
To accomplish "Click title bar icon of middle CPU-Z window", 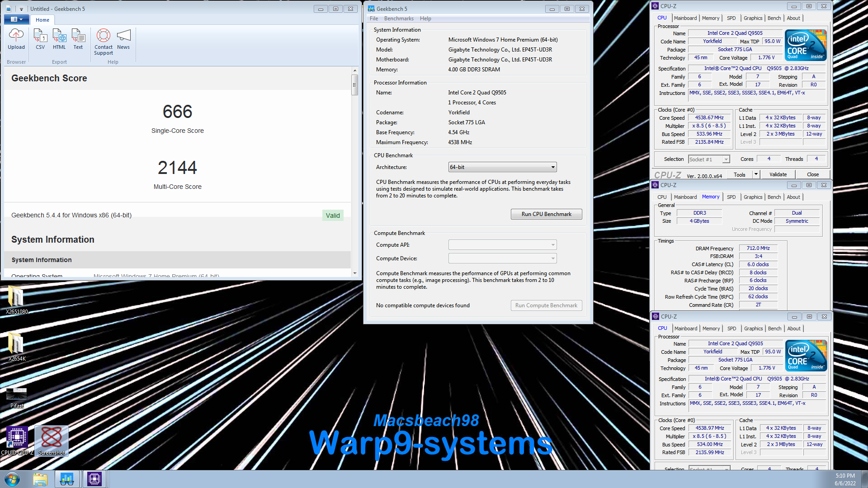I will pyautogui.click(x=655, y=185).
